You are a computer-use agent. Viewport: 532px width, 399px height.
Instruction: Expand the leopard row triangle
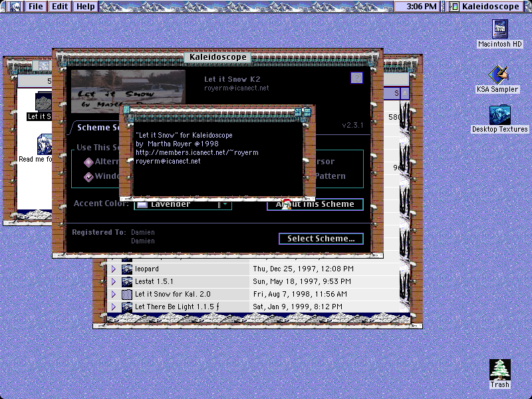point(114,269)
